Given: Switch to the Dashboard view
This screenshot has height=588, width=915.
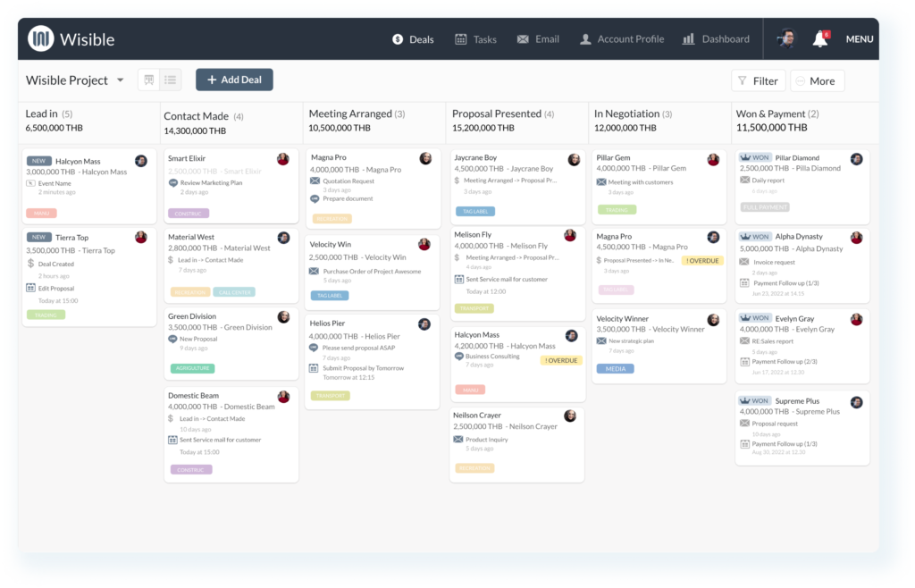Looking at the screenshot, I should coord(716,39).
